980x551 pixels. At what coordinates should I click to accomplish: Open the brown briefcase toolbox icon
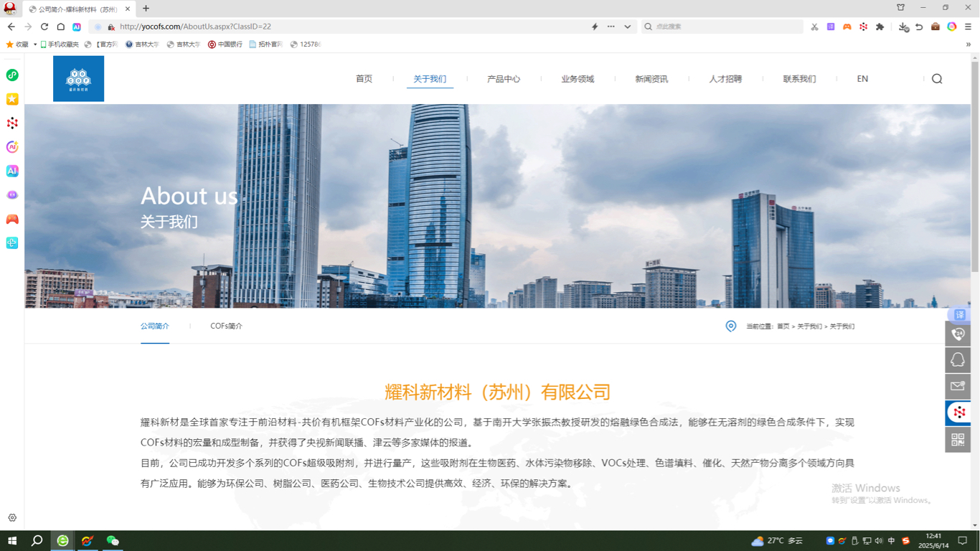[936, 27]
